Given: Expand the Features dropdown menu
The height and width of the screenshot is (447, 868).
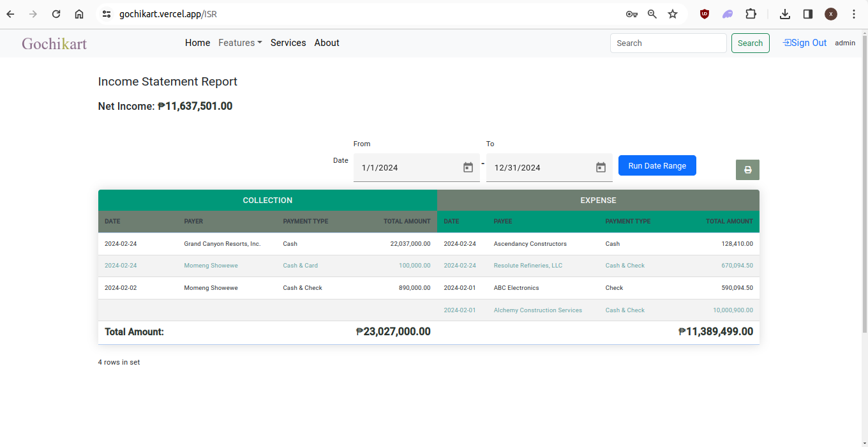Looking at the screenshot, I should tap(240, 43).
